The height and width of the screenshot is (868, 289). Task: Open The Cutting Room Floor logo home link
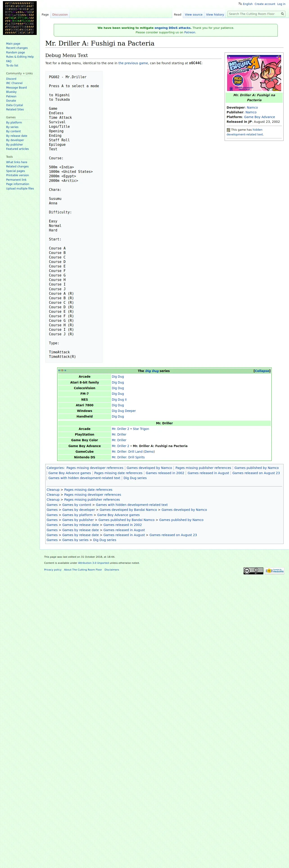[x=20, y=18]
